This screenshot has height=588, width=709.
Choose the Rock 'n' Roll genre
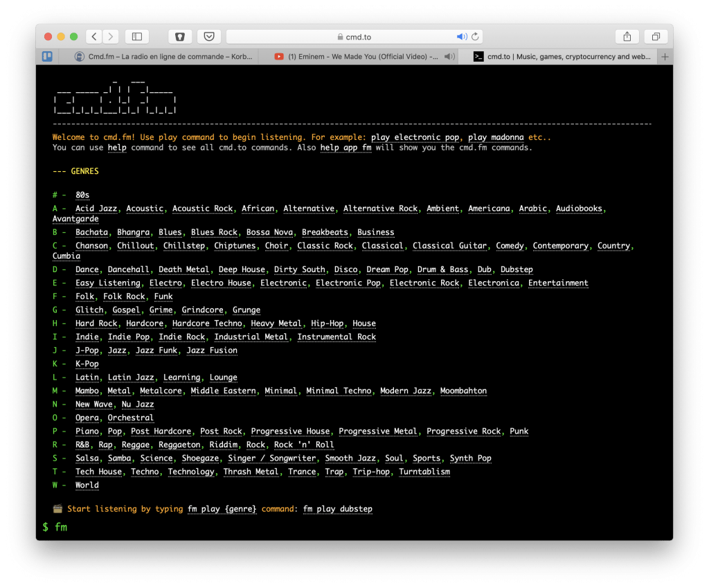[x=304, y=445]
